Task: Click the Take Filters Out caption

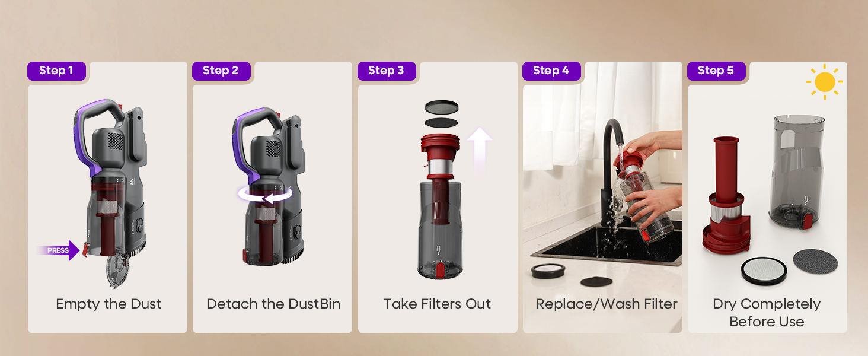Action: [x=438, y=304]
